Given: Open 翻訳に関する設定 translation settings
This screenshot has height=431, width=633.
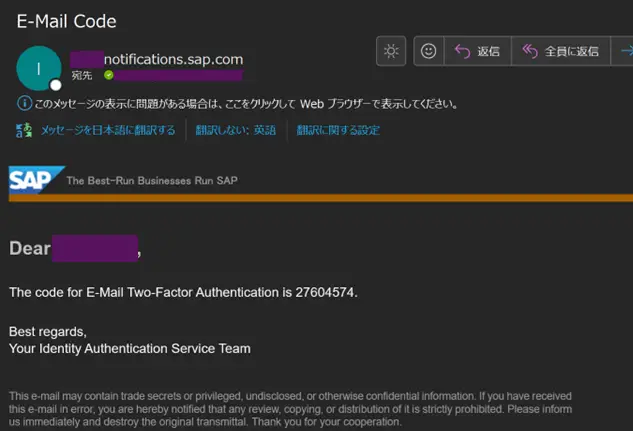Looking at the screenshot, I should tap(338, 130).
